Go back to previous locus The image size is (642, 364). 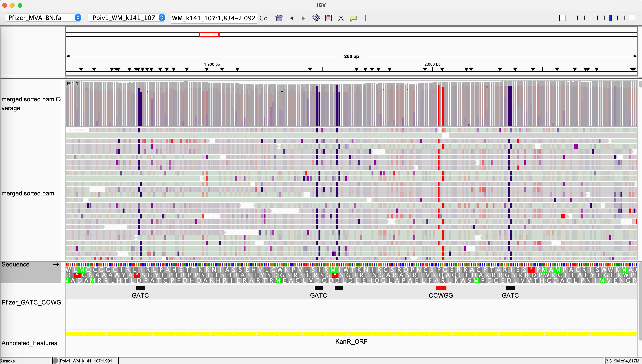[291, 18]
